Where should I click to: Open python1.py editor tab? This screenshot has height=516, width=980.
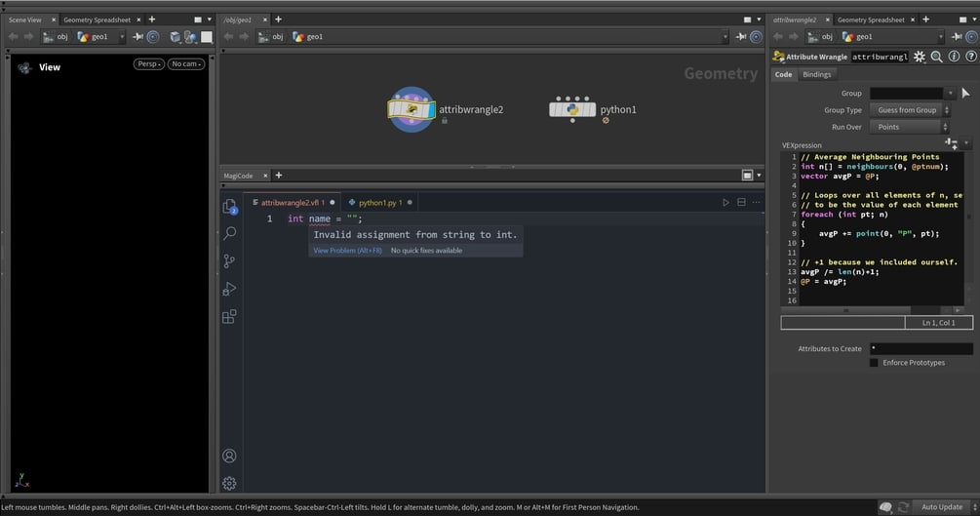[x=380, y=203]
